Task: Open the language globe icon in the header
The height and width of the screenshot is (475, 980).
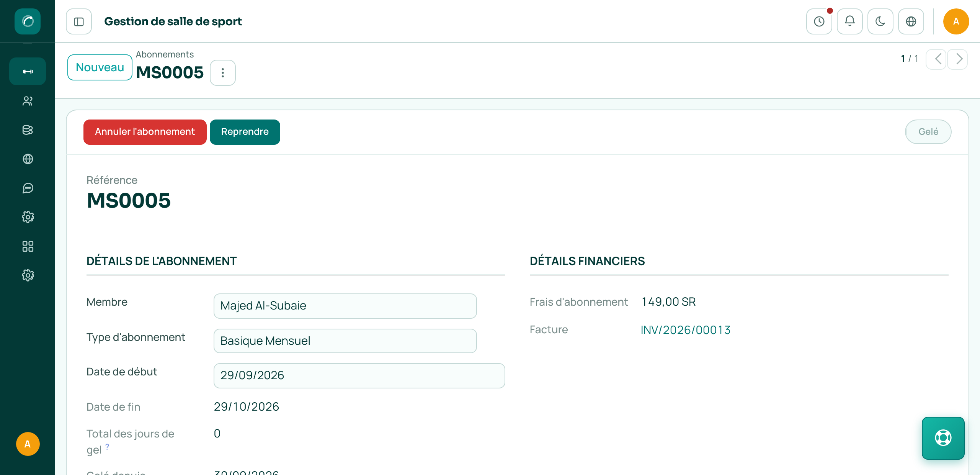Action: 911,21
